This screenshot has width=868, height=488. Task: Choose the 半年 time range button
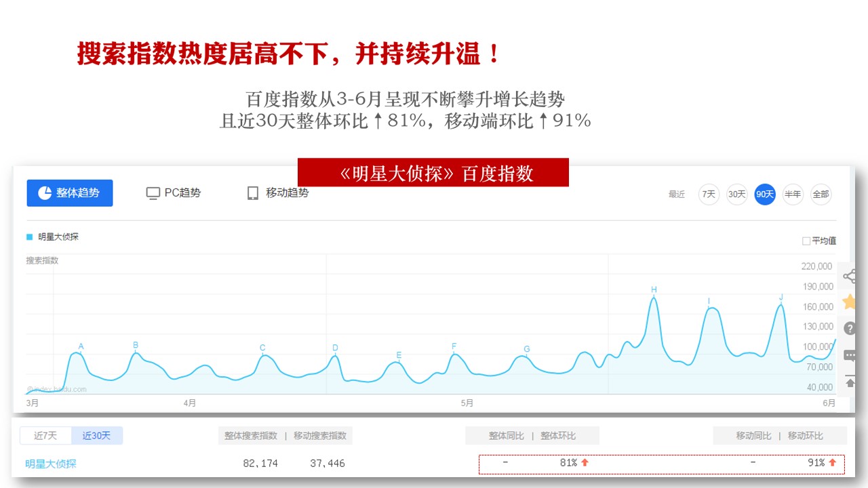(x=793, y=194)
